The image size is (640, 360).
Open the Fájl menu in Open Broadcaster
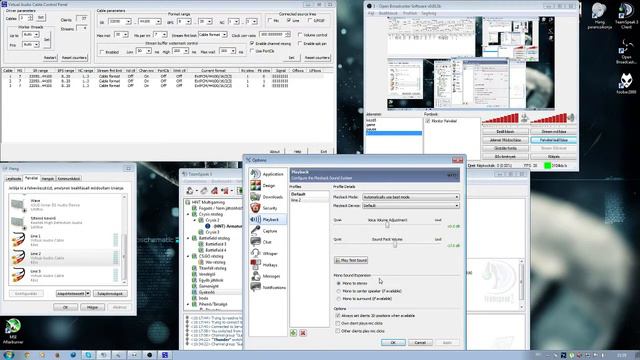tap(371, 13)
